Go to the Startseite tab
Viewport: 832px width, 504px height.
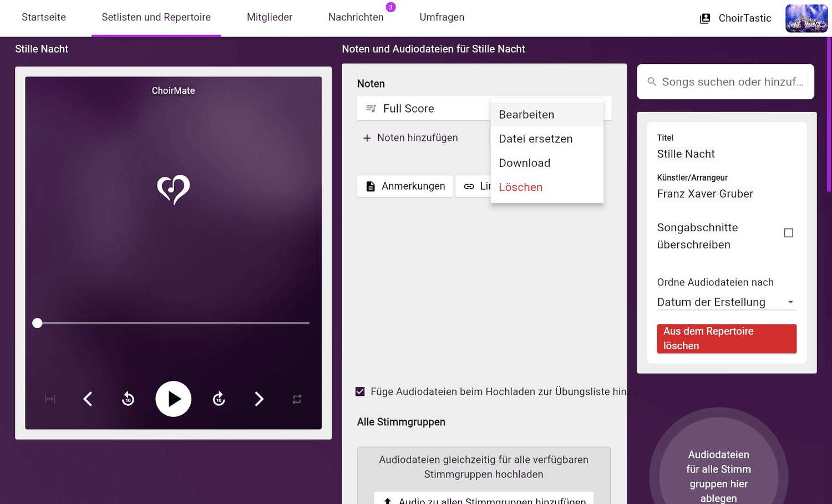[44, 17]
